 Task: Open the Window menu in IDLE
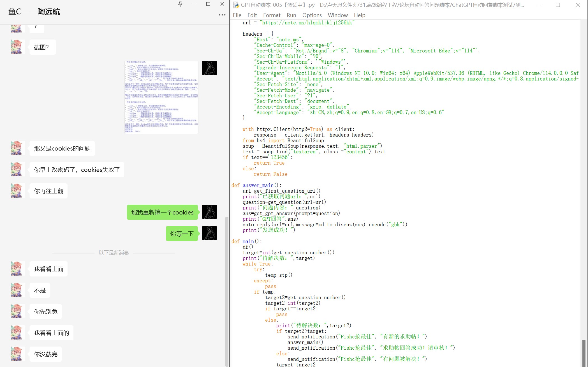pyautogui.click(x=338, y=15)
